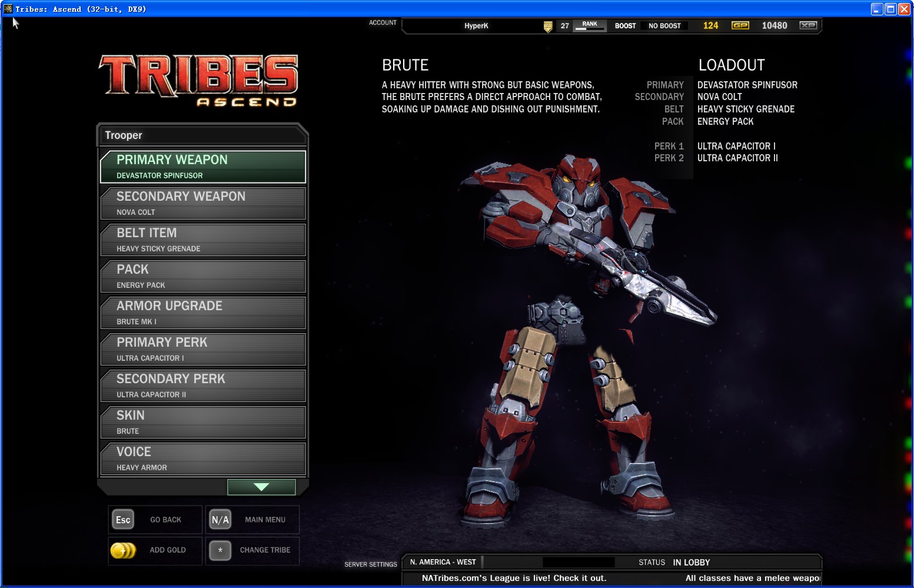Click the Esc key icon
Image resolution: width=914 pixels, height=588 pixels.
click(x=123, y=520)
